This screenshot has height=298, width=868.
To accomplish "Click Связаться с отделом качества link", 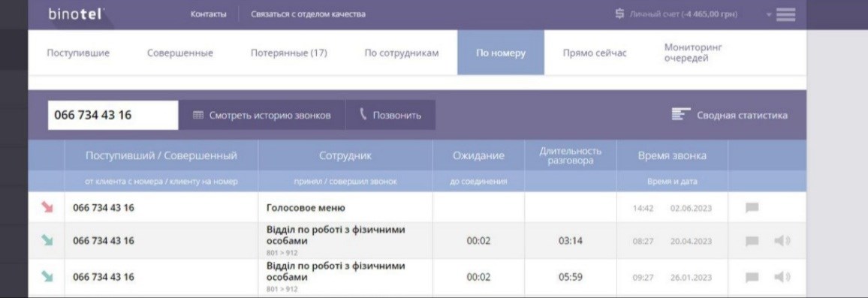I will pyautogui.click(x=308, y=14).
